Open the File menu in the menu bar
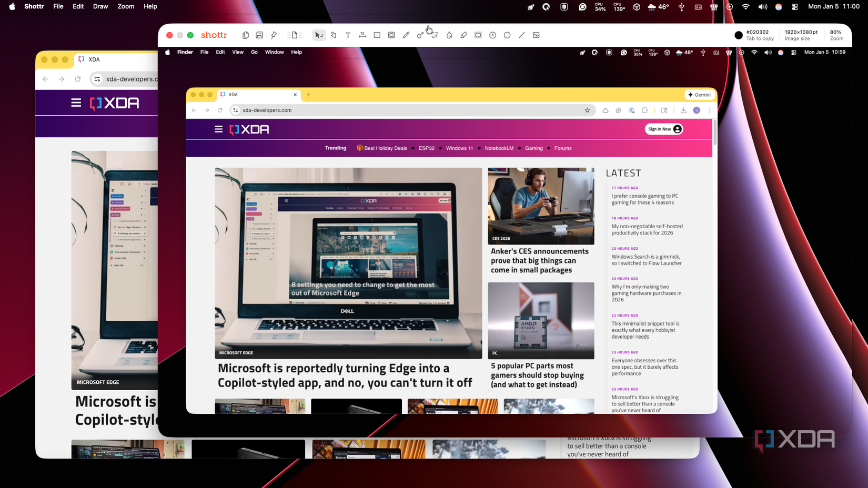Screen dimensions: 868x488 coord(58,6)
